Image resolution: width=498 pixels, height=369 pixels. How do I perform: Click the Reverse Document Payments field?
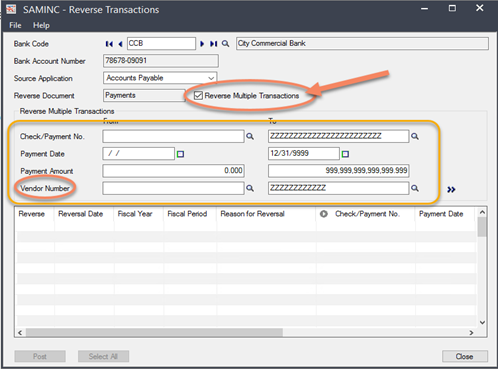[144, 95]
